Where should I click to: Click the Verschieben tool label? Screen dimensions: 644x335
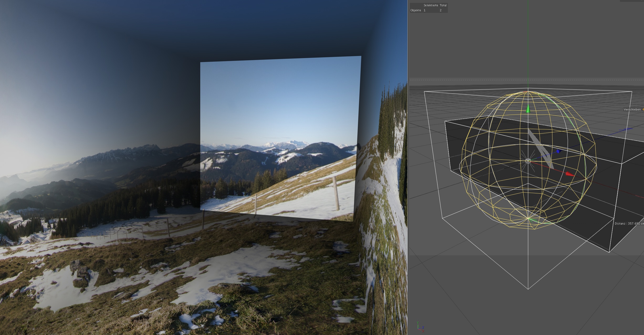click(x=632, y=109)
